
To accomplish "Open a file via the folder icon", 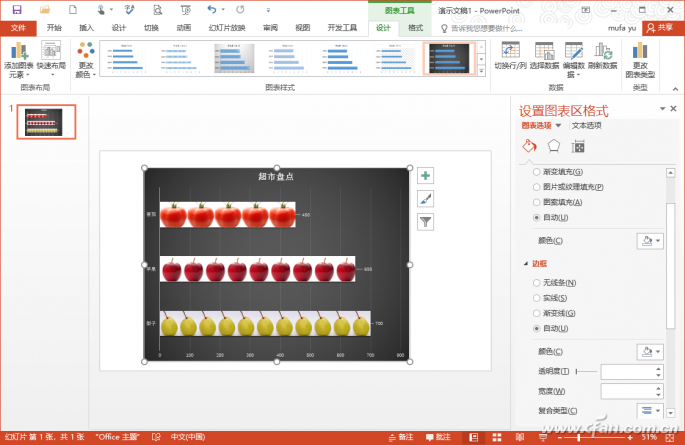I will 45,10.
